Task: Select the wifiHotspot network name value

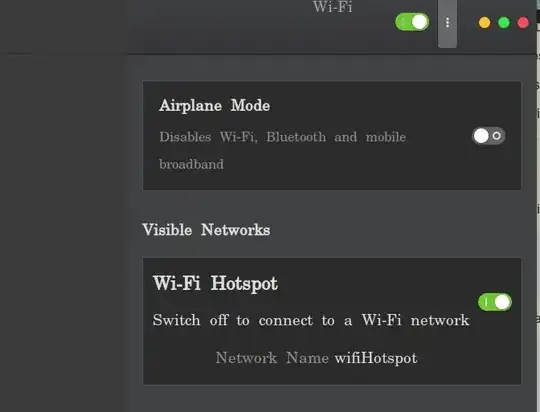Action: (376, 358)
